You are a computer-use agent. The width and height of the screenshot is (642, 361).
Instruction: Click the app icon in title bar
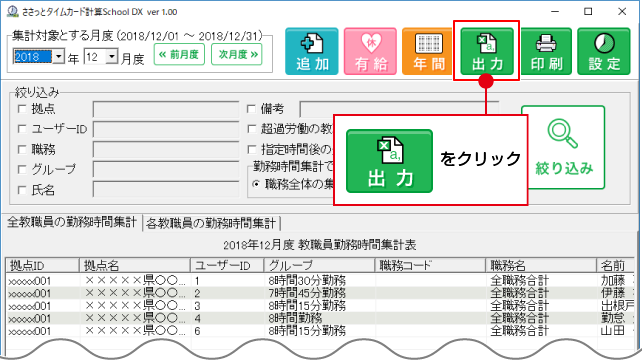coord(13,11)
